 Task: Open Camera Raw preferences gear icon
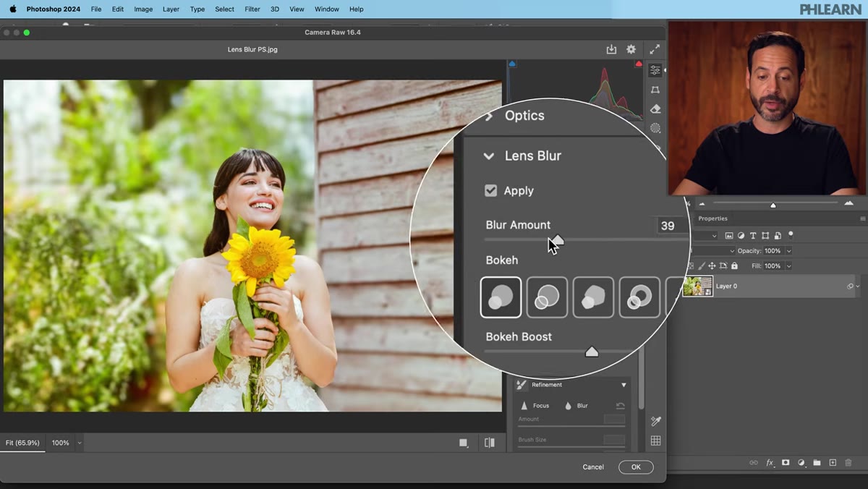[631, 49]
